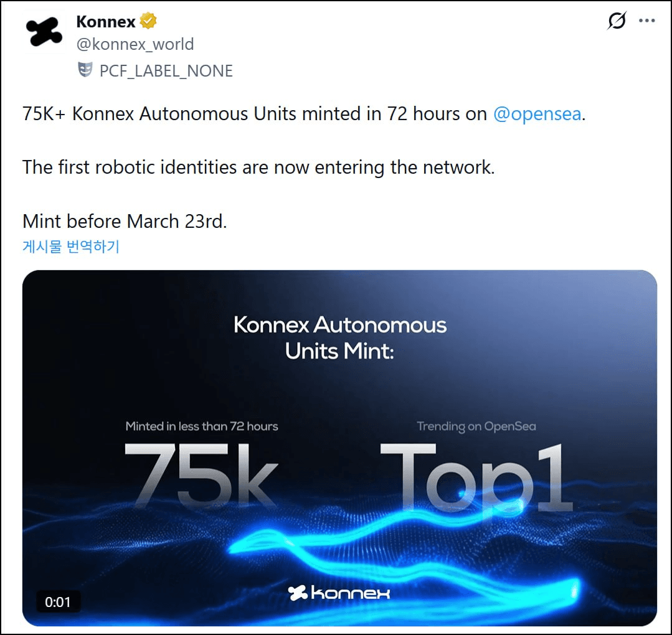Open the PCF_LABEL_NONE label text

pyautogui.click(x=166, y=71)
